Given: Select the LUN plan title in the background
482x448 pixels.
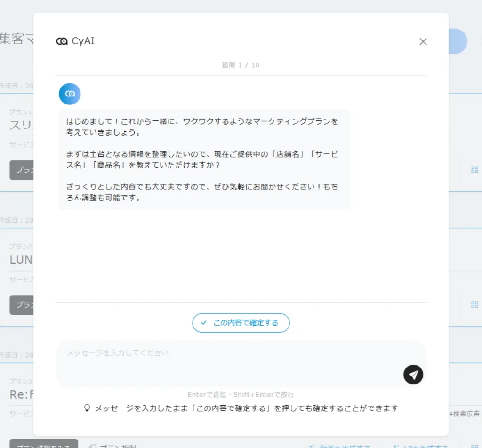Looking at the screenshot, I should point(21,260).
